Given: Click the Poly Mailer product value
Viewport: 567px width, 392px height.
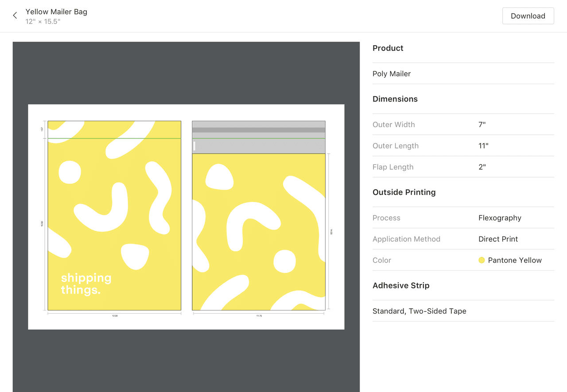Looking at the screenshot, I should tap(391, 74).
